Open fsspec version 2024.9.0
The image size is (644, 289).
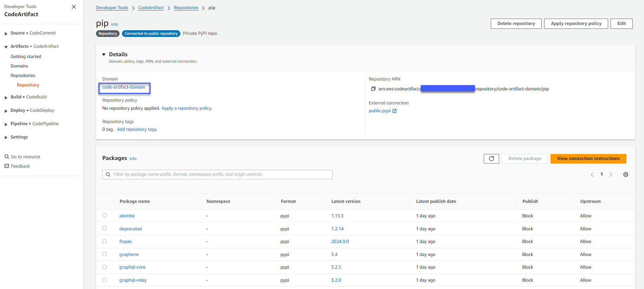pos(340,242)
